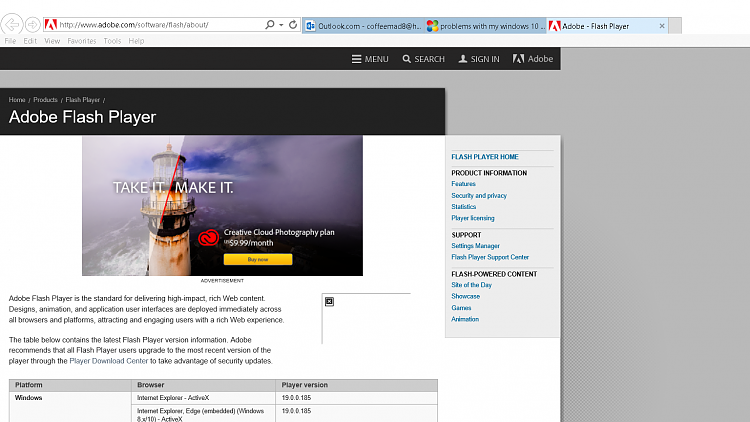The height and width of the screenshot is (422, 750).
Task: Open the File menu
Action: [10, 41]
